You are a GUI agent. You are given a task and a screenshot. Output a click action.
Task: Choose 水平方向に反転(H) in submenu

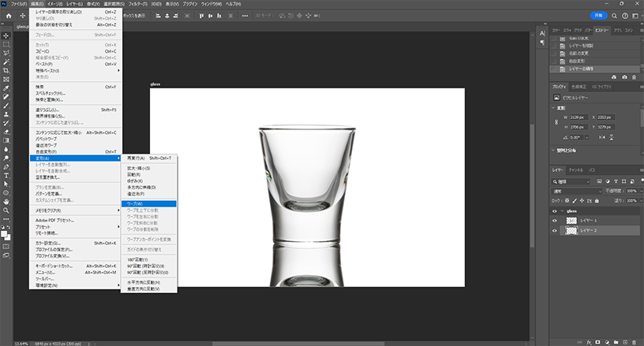click(145, 282)
